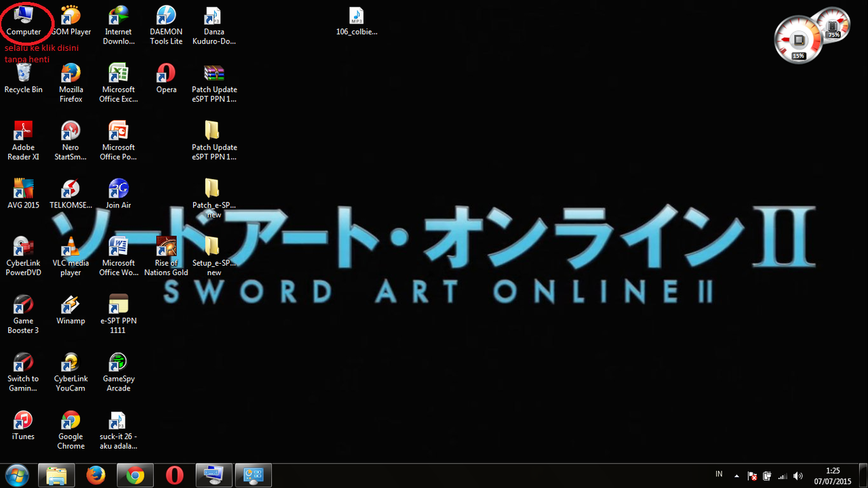Click Switch to Gaming mode shortcut
Image resolution: width=868 pixels, height=488 pixels.
coord(24,371)
